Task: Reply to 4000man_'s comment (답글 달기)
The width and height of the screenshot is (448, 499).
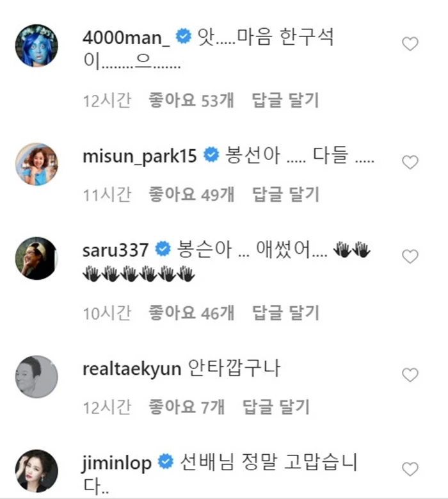Action: click(x=285, y=101)
